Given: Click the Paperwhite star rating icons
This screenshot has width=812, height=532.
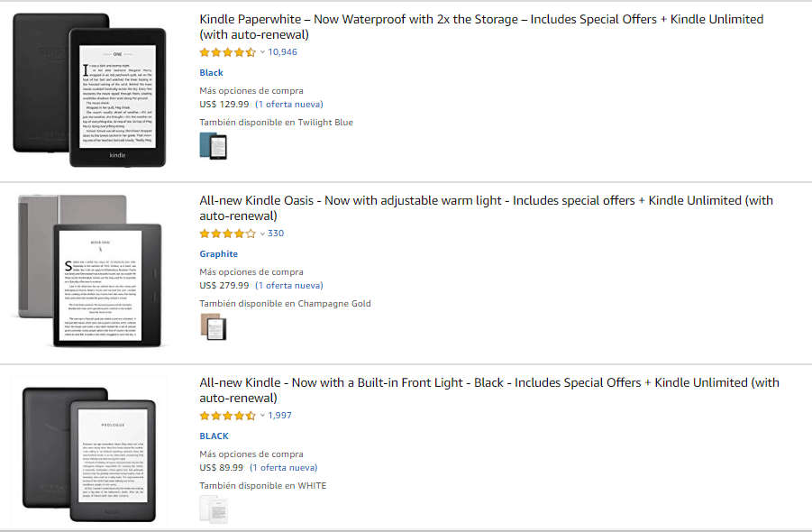Looking at the screenshot, I should 228,51.
